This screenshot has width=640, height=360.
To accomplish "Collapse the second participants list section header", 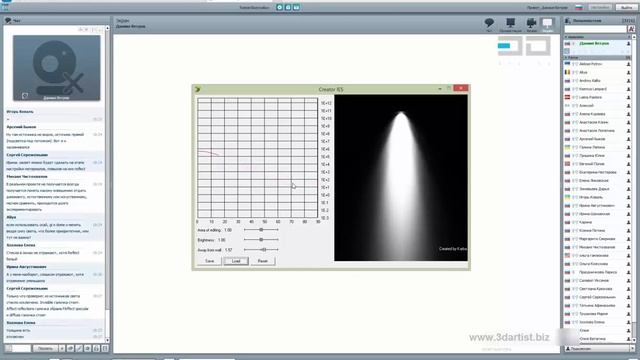I will tap(598, 58).
